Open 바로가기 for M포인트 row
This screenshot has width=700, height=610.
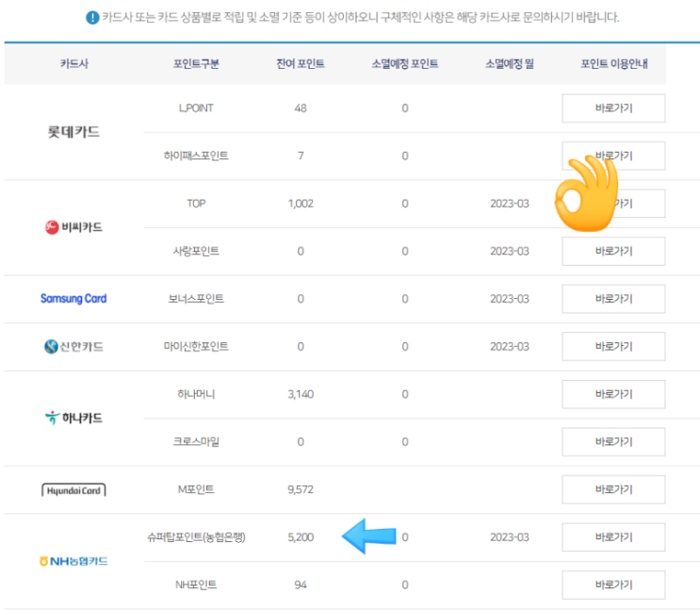(613, 489)
